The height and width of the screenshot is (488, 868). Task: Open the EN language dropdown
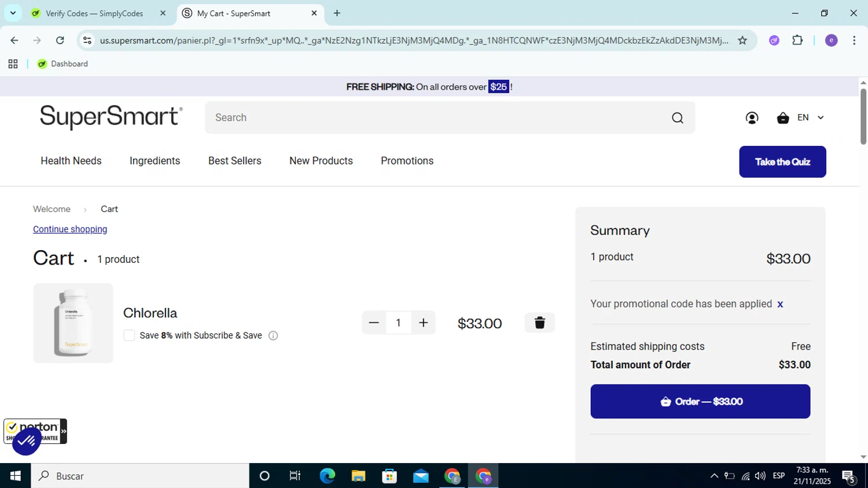(x=810, y=118)
